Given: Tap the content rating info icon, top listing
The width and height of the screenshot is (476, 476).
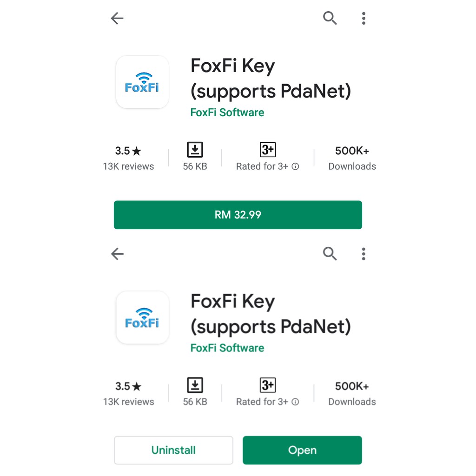Looking at the screenshot, I should (295, 166).
